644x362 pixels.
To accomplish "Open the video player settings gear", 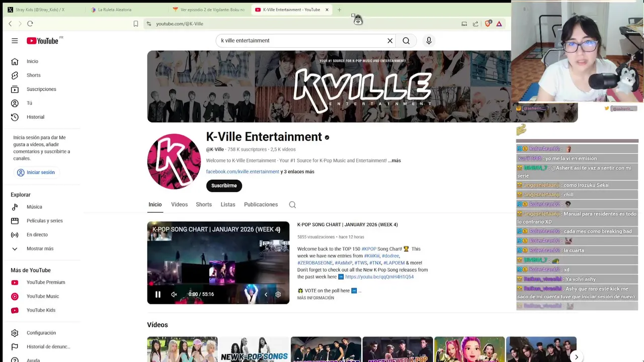I will (278, 295).
